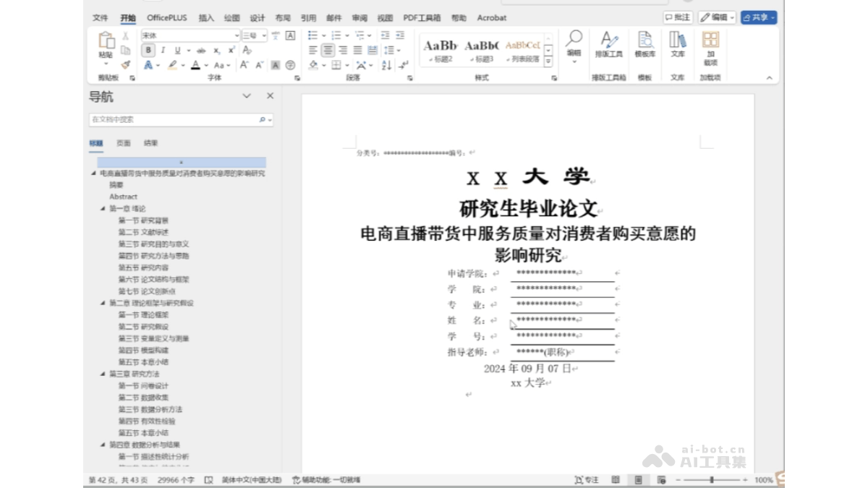Toggle italic formatting
Viewport: 868px width, 488px height.
(x=163, y=51)
